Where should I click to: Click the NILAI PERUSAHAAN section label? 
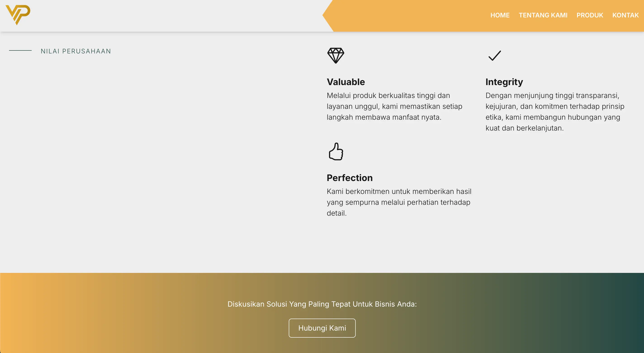click(x=76, y=51)
